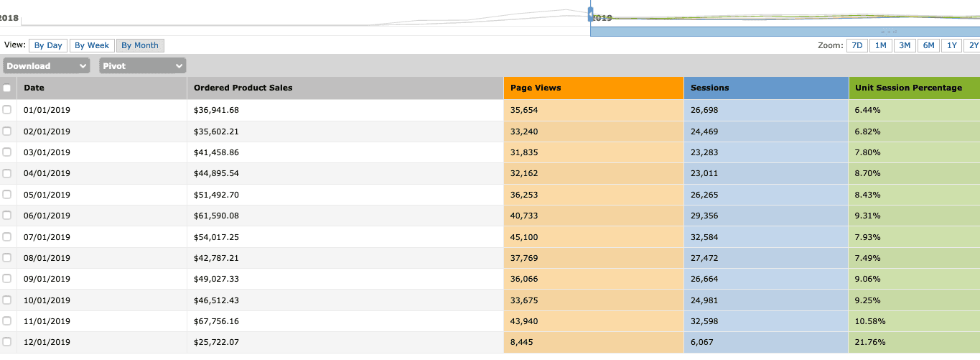Screen dimensions: 980x360
Task: Click the $36,941.68 sales cell
Action: click(x=345, y=110)
